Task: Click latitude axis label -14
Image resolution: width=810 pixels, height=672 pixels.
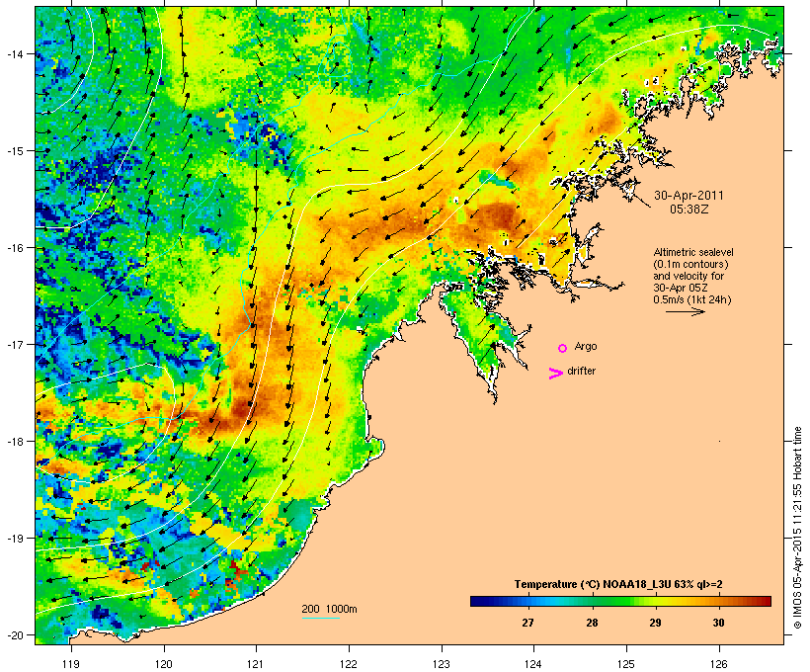Action: pyautogui.click(x=15, y=53)
